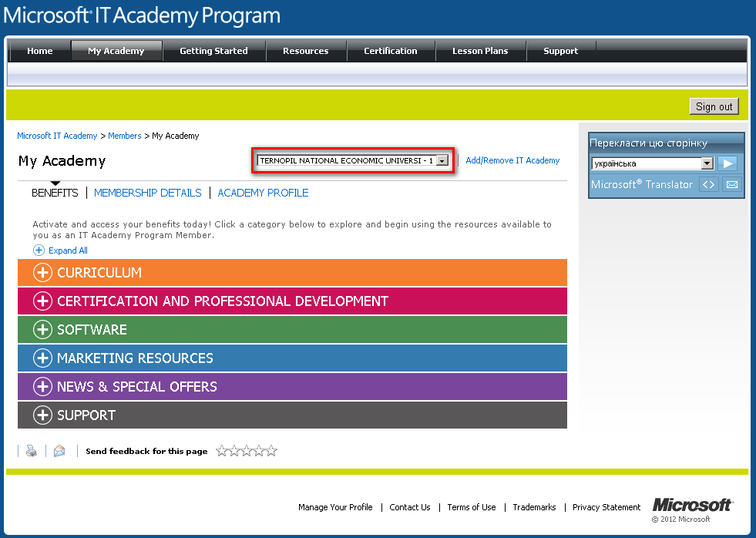Screen dimensions: 756x538
Task: Open Lesson Plans navigation item
Action: (x=480, y=51)
